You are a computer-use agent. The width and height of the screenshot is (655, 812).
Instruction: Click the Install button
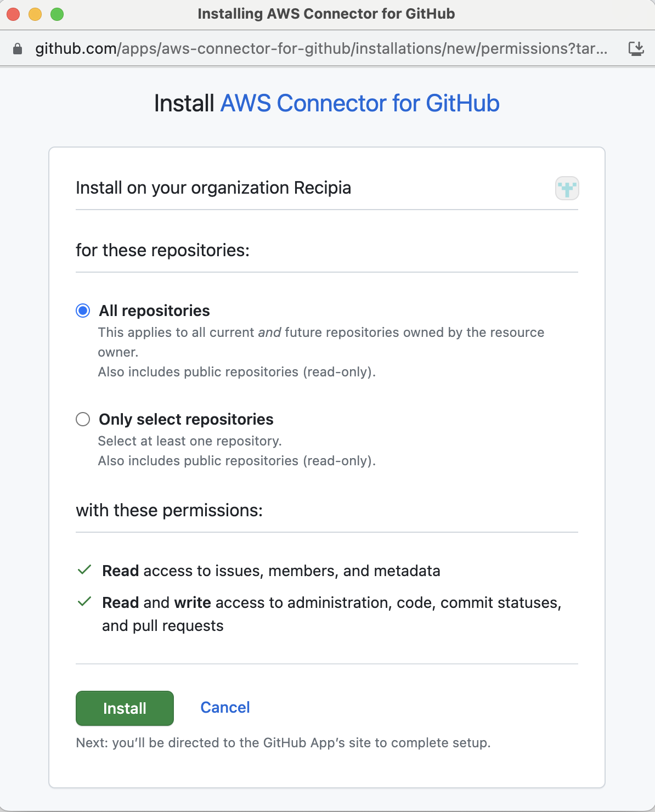(x=124, y=708)
